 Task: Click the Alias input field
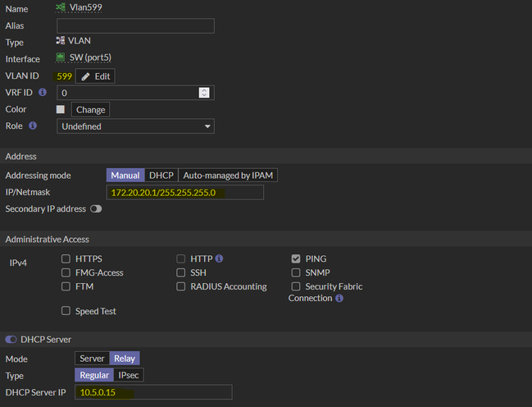135,25
